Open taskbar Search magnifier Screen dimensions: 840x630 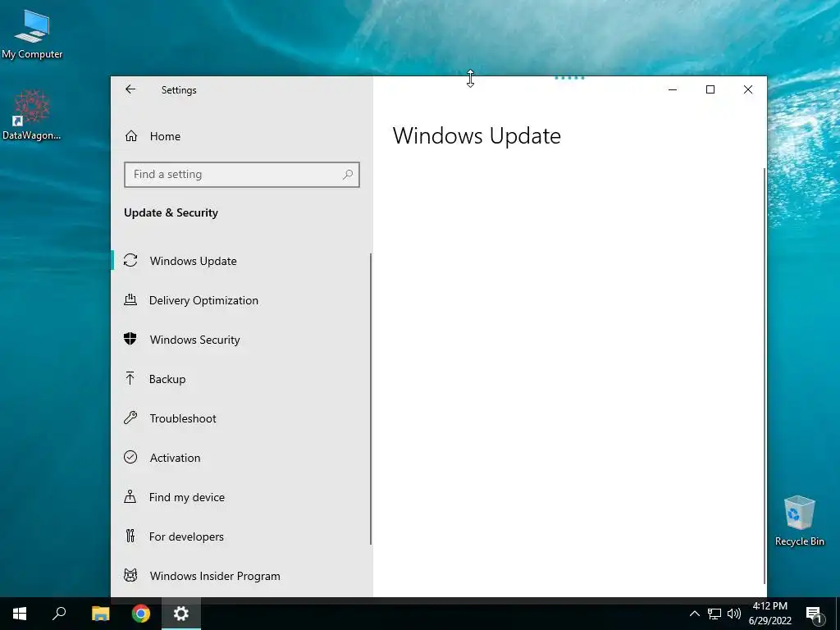tap(59, 614)
